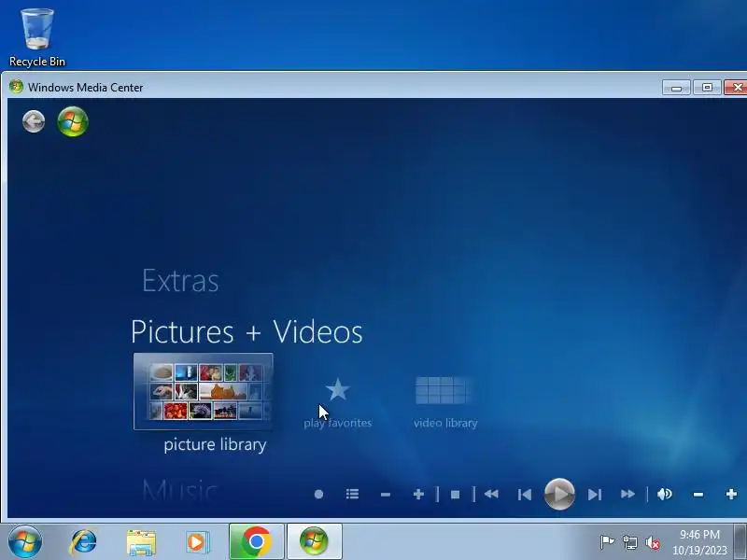
Task: Mute sound with the speaker icon
Action: pos(665,495)
